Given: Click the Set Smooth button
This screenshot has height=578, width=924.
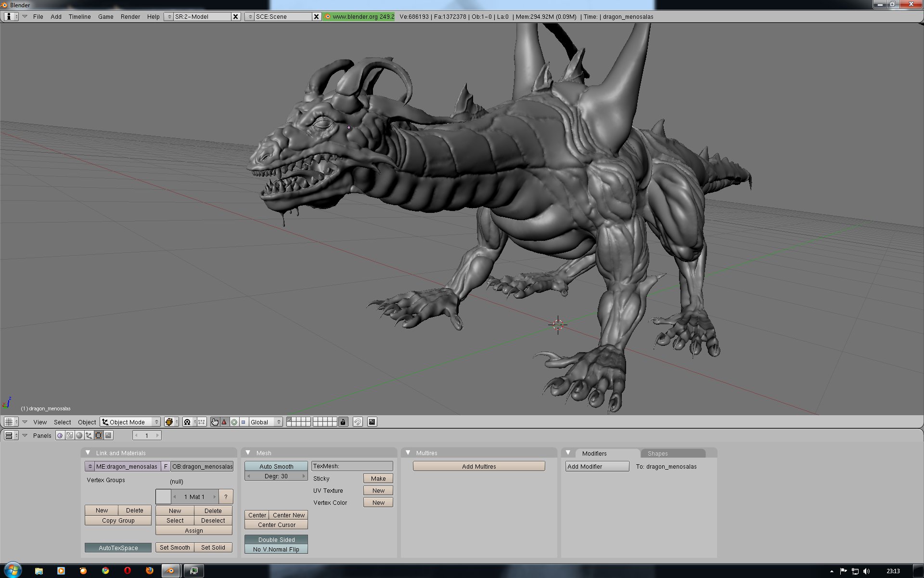Looking at the screenshot, I should [x=175, y=547].
